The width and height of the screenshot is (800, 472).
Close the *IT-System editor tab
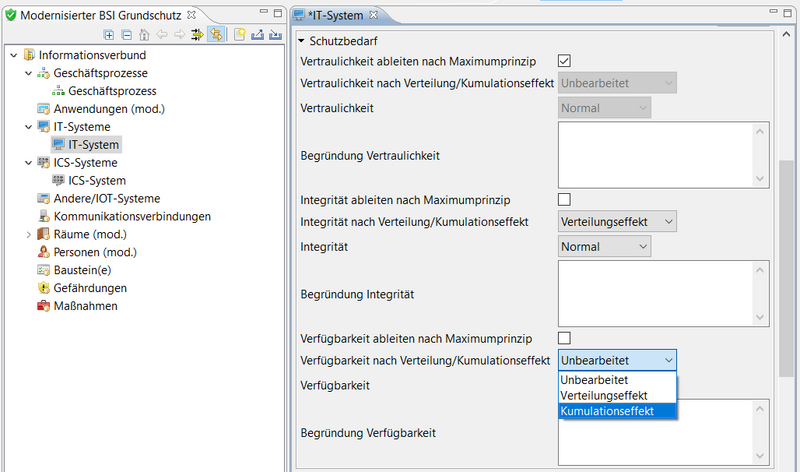tap(373, 15)
